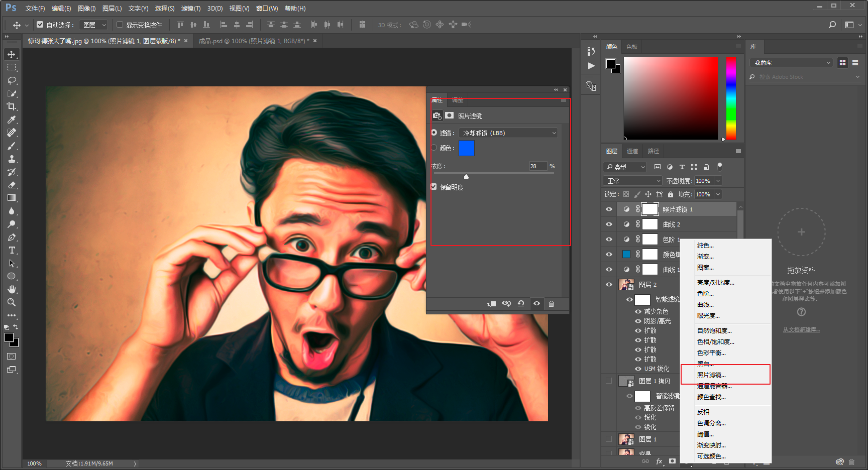Open the Opacity dropdown arrow

[718, 181]
